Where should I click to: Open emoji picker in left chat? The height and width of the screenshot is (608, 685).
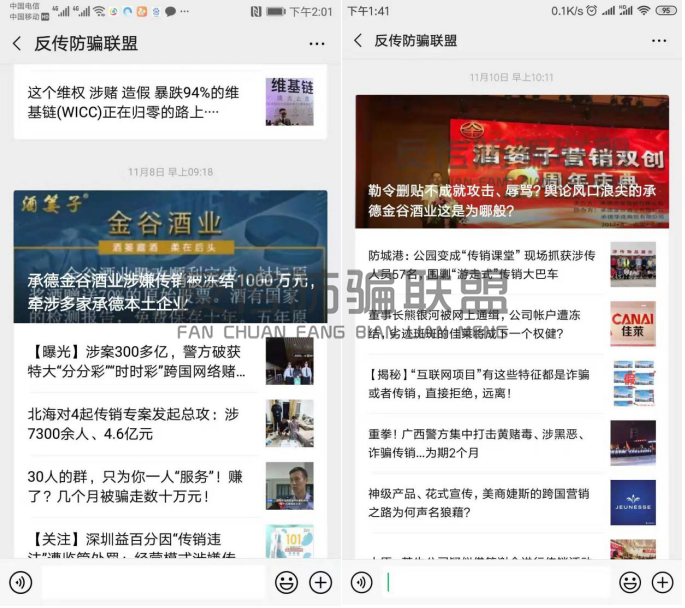point(287,582)
